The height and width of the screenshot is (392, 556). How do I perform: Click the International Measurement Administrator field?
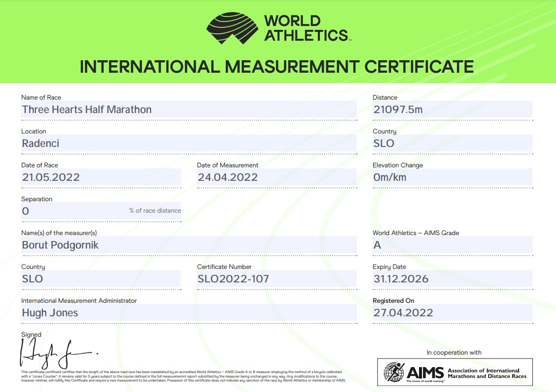[x=188, y=313]
